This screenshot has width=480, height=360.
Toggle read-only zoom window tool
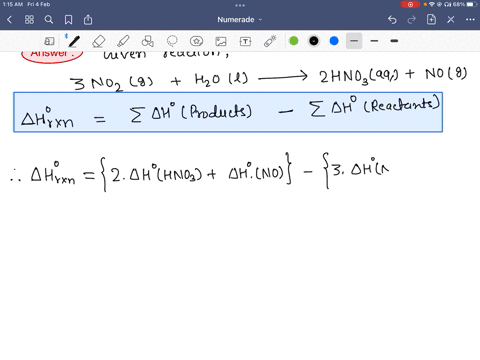[x=49, y=41]
